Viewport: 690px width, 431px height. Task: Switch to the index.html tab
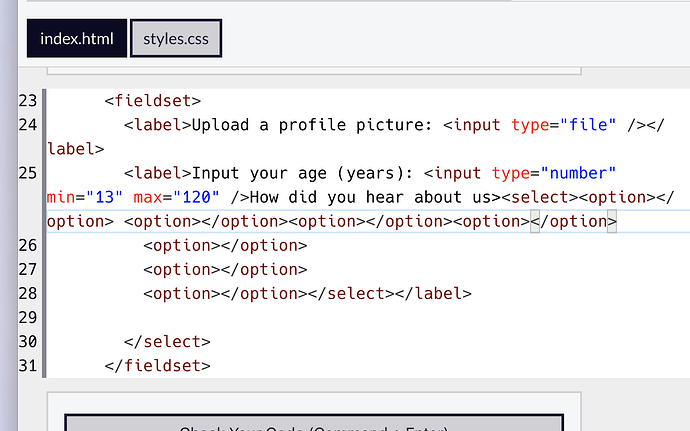pos(77,40)
